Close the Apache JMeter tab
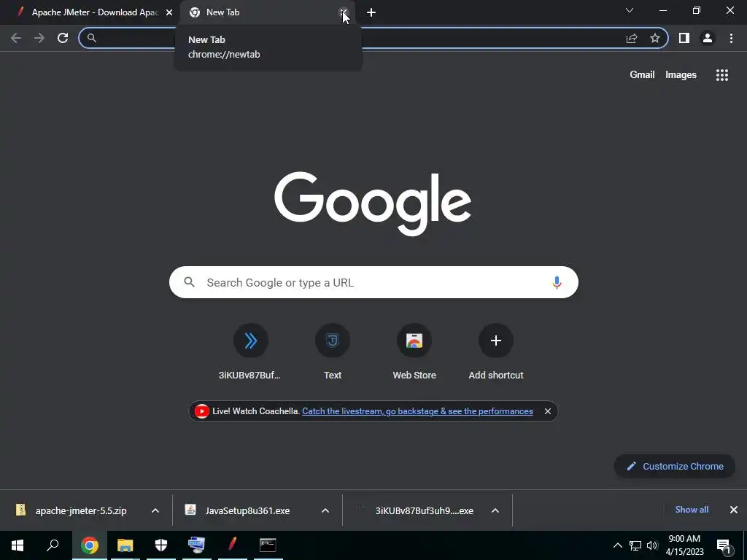This screenshot has height=560, width=747. [x=169, y=13]
